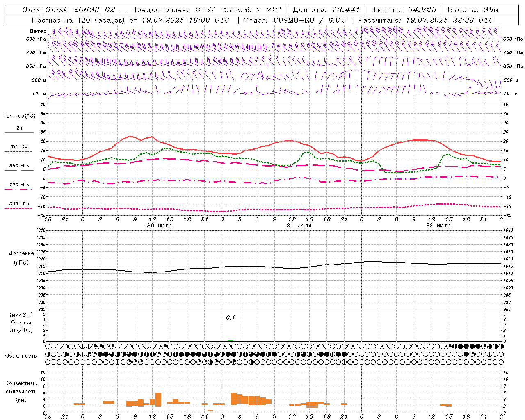525x420 pixels.
Task: Click the Модель COSMO-RU / 6.6км label
Action: click(296, 20)
